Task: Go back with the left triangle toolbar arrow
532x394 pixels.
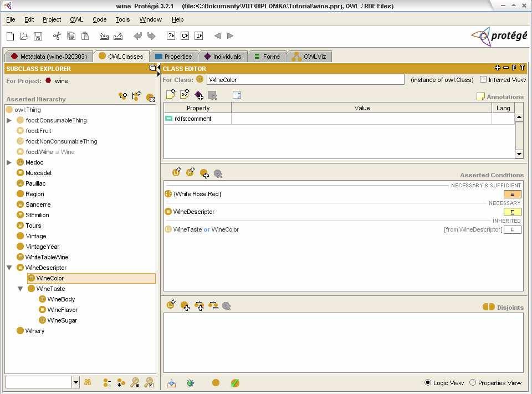Action: point(217,35)
